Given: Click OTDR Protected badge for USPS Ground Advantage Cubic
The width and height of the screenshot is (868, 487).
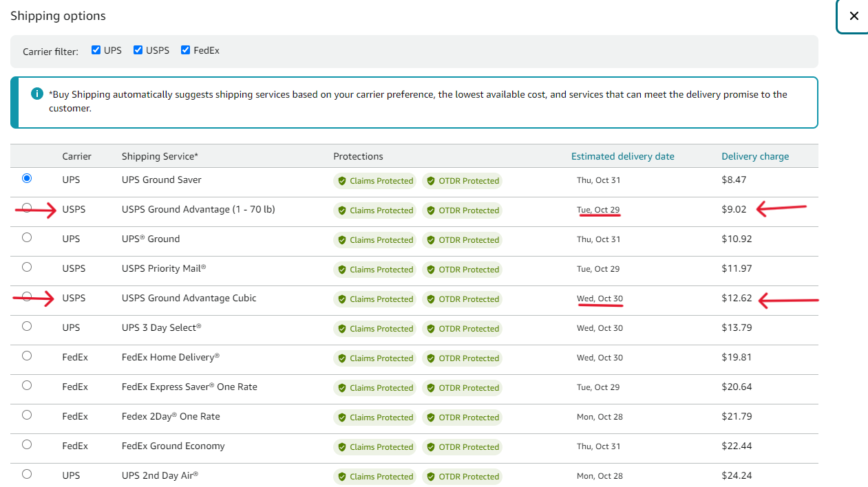Looking at the screenshot, I should point(463,299).
